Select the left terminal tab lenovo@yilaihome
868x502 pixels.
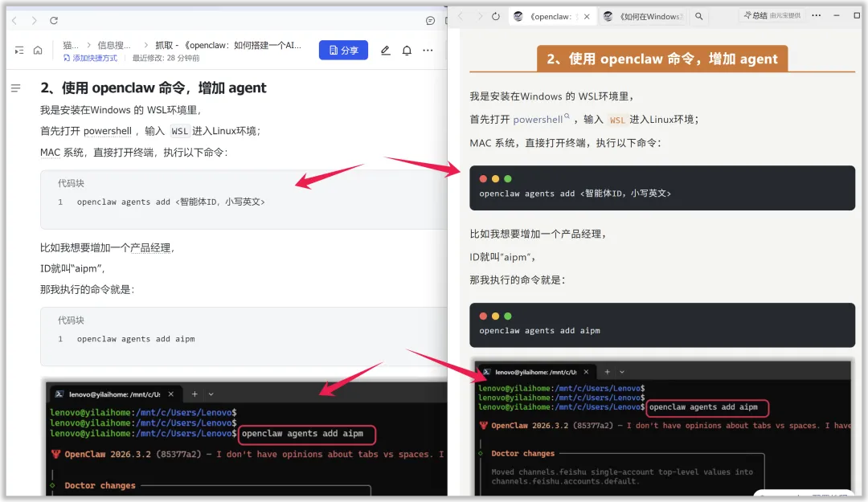pos(113,394)
